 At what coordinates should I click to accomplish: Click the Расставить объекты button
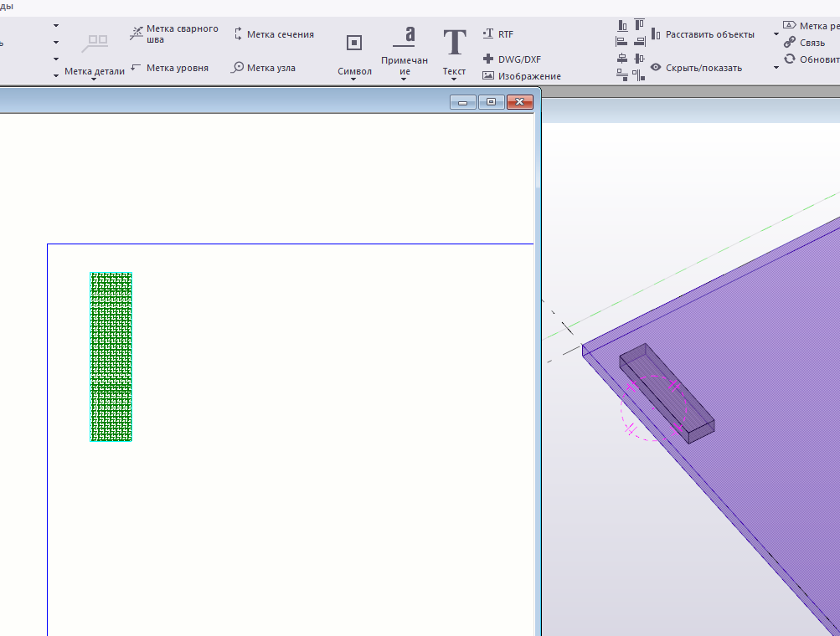pos(703,34)
